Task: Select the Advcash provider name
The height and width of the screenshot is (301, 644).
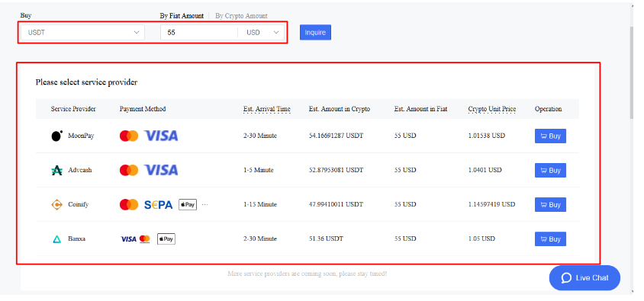Action: [x=79, y=170]
